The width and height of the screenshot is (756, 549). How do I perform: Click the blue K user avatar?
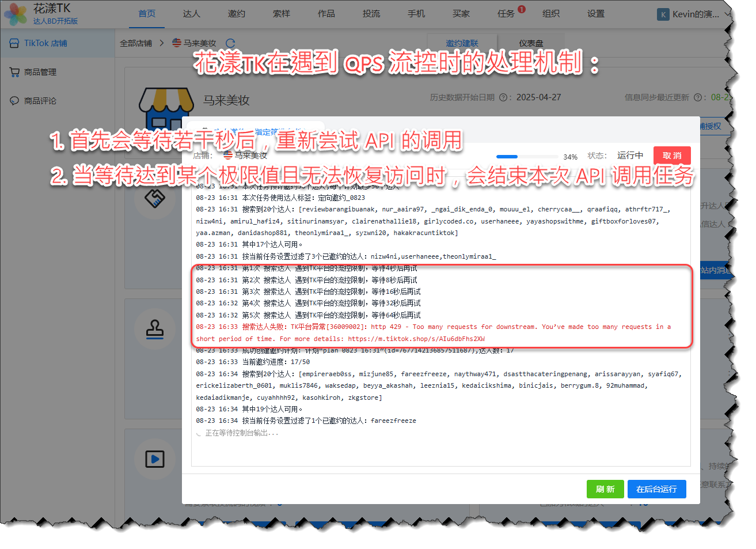pos(663,14)
